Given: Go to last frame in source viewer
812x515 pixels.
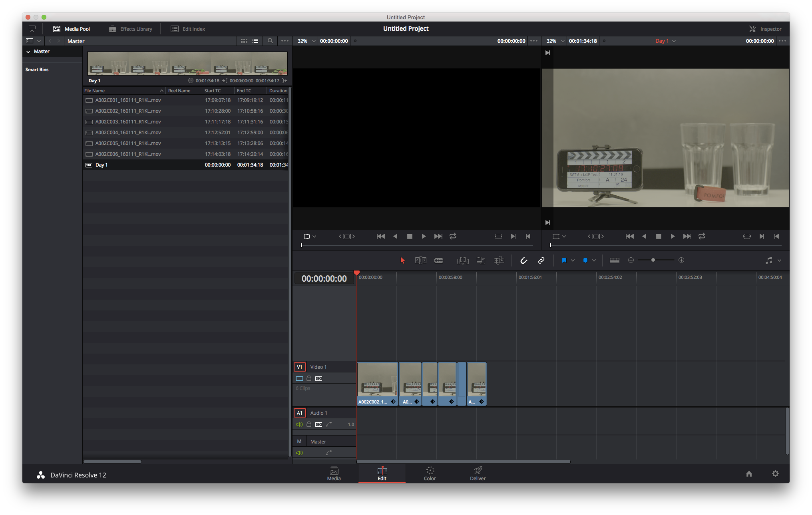Looking at the screenshot, I should coord(438,237).
